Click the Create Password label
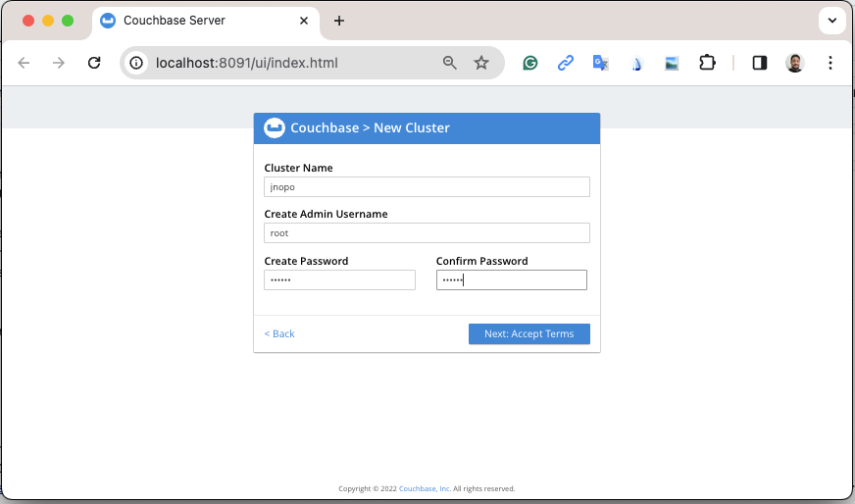 [x=306, y=261]
